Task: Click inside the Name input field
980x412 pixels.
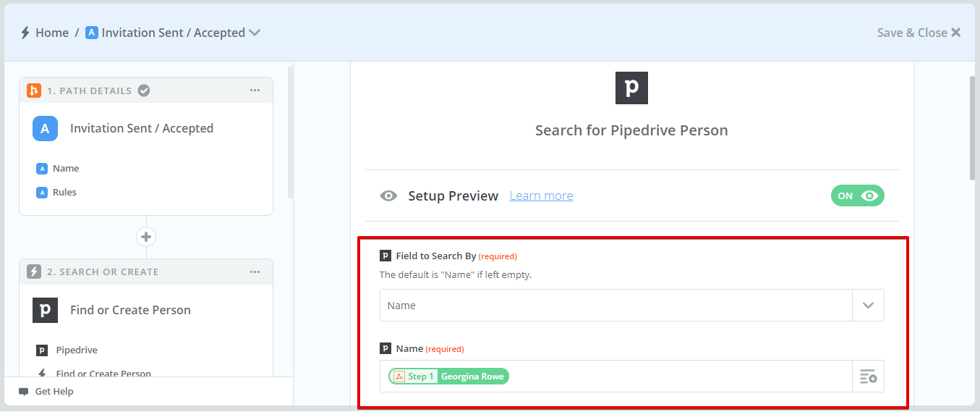Action: point(615,377)
